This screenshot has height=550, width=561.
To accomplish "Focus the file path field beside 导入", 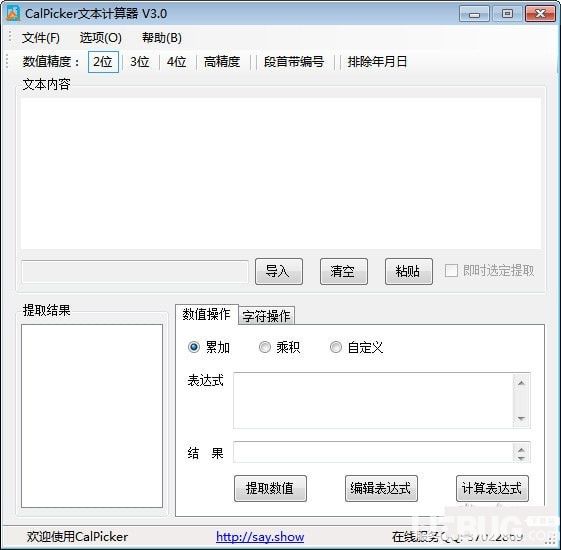I will (x=135, y=272).
